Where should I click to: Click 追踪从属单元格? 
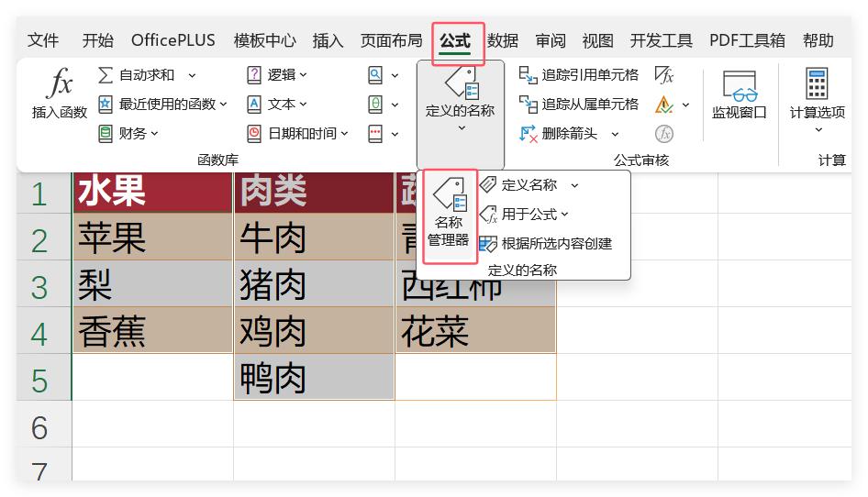click(x=578, y=104)
